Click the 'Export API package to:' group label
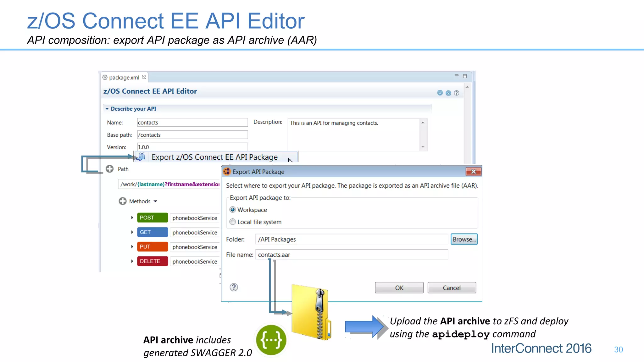The height and width of the screenshot is (362, 644). coord(260,198)
